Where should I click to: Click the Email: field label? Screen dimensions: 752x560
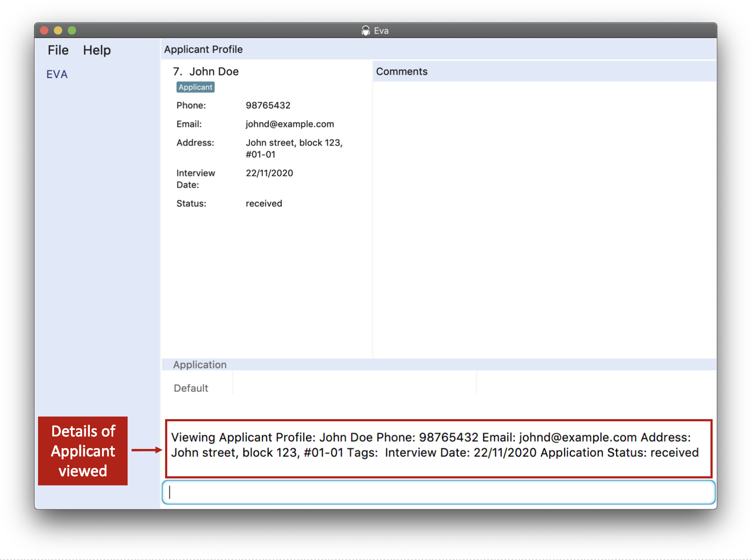(189, 124)
